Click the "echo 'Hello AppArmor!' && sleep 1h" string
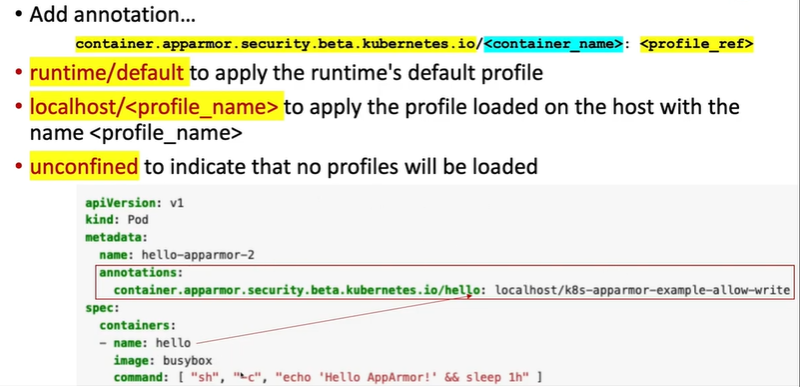Screen dimensions: 800x387 (x=402, y=378)
